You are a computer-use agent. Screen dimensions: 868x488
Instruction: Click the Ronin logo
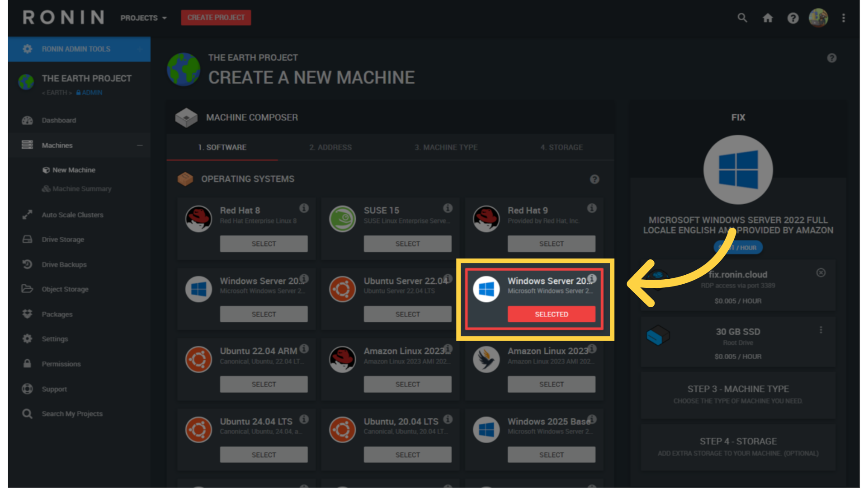click(x=63, y=18)
